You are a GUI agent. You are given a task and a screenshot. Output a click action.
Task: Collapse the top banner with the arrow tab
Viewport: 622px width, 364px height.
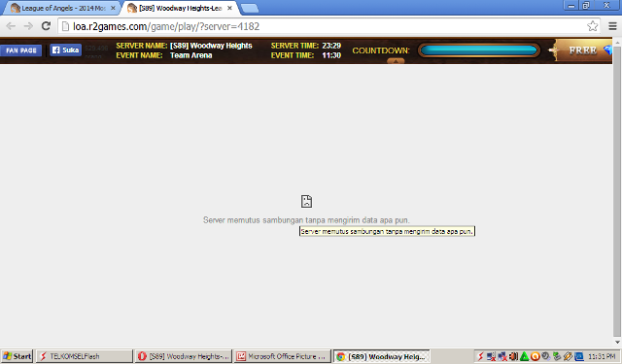pos(396,60)
